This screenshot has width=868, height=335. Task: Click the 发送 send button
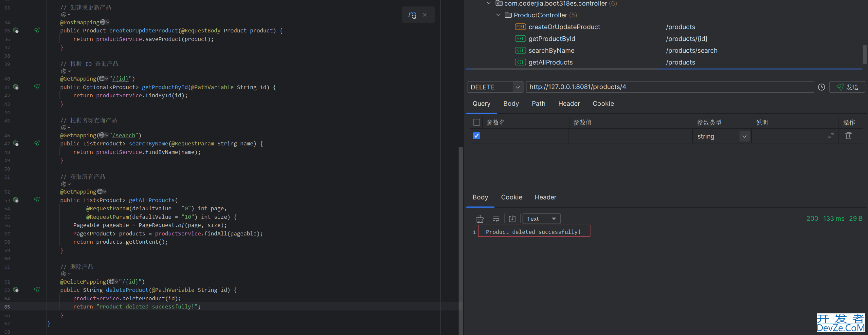pos(847,87)
